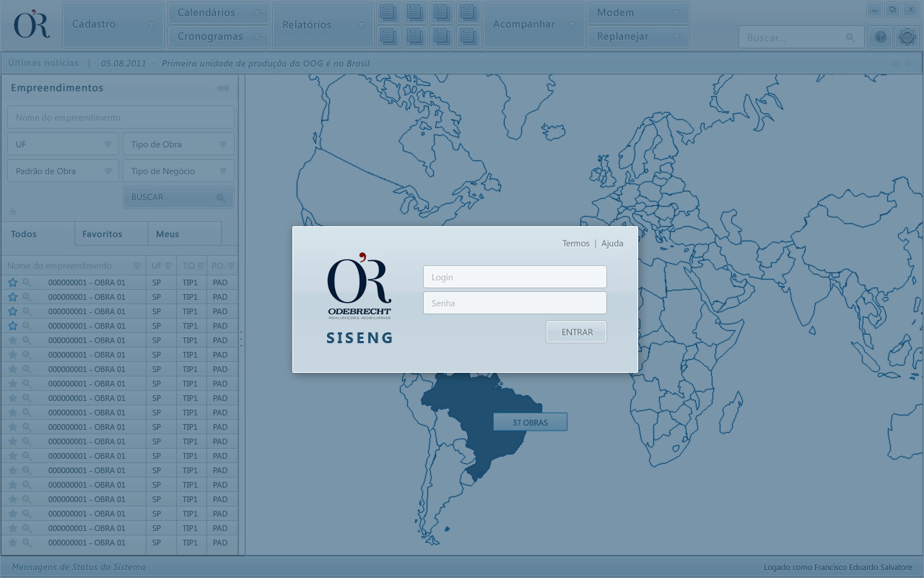Image resolution: width=924 pixels, height=578 pixels.
Task: Click the ODEBRECHT logo in login dialog
Action: (x=359, y=287)
